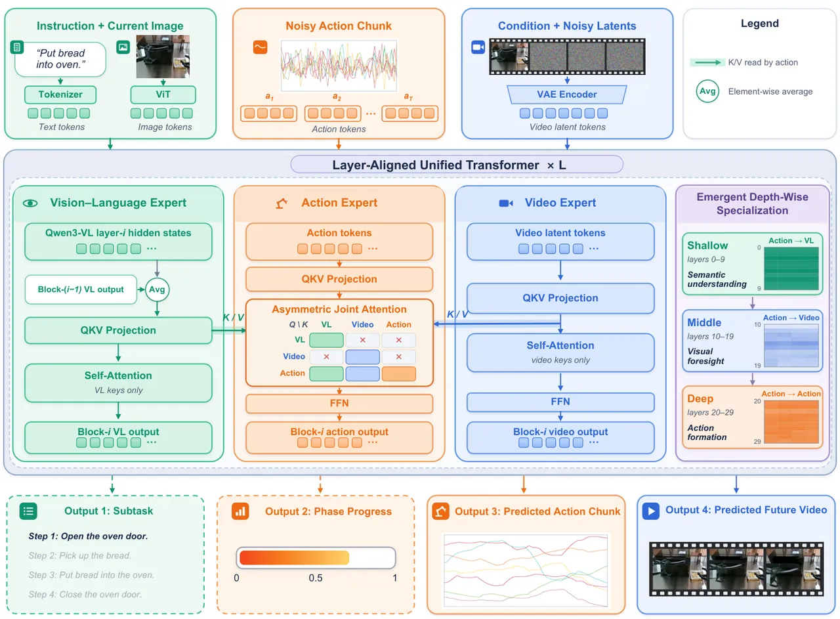840x619 pixels.
Task: Click the red X in Video row, VL column
Action: [x=326, y=356]
